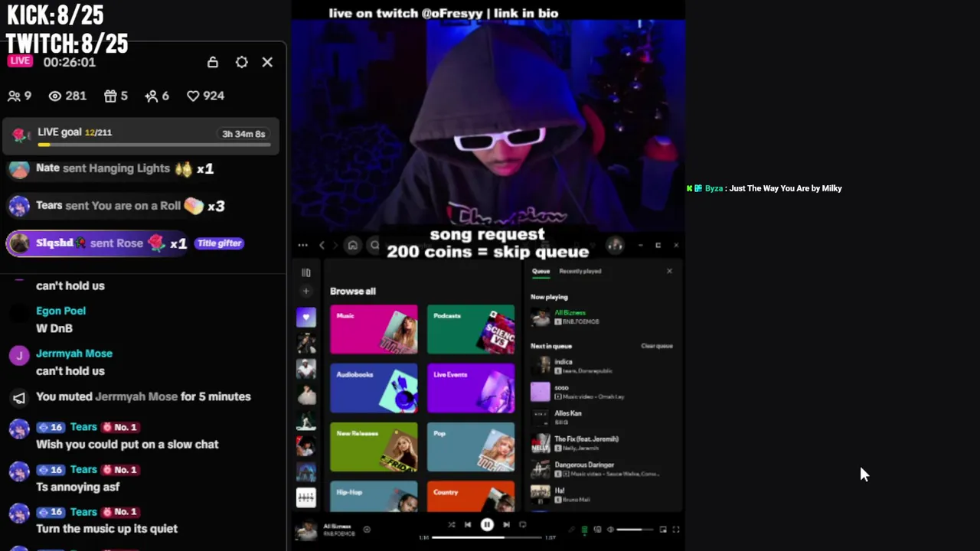The image size is (980, 551).
Task: Mute the Spotify volume speaker icon
Action: [610, 530]
